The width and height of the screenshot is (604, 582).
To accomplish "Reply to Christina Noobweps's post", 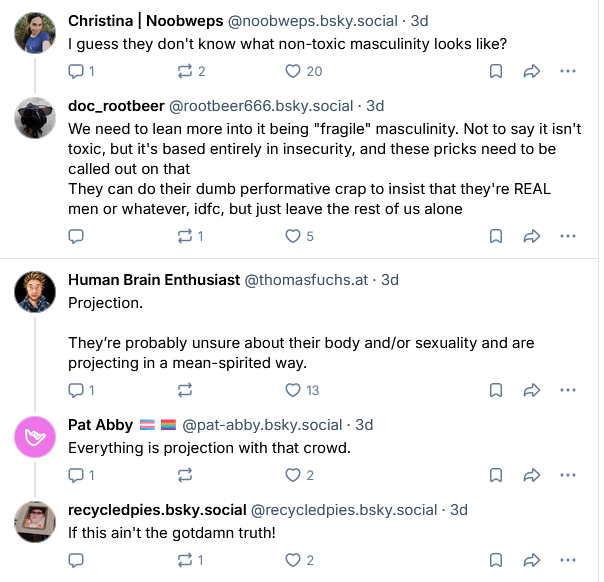I will pyautogui.click(x=76, y=71).
